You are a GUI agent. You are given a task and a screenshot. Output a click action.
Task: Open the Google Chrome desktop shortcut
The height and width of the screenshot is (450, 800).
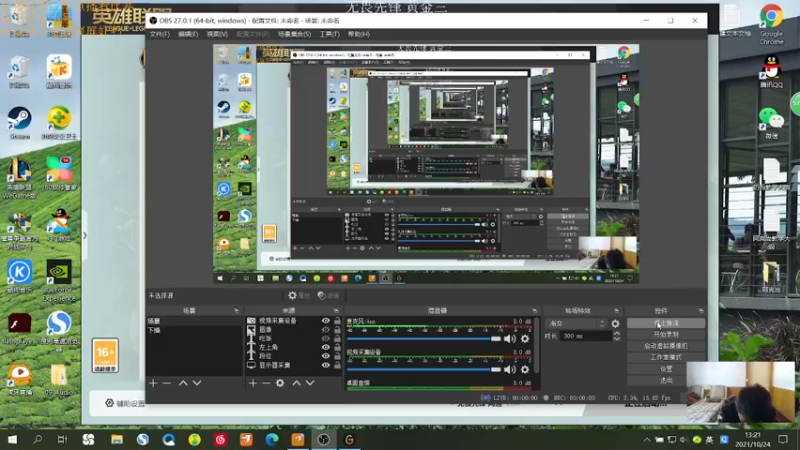tap(771, 24)
